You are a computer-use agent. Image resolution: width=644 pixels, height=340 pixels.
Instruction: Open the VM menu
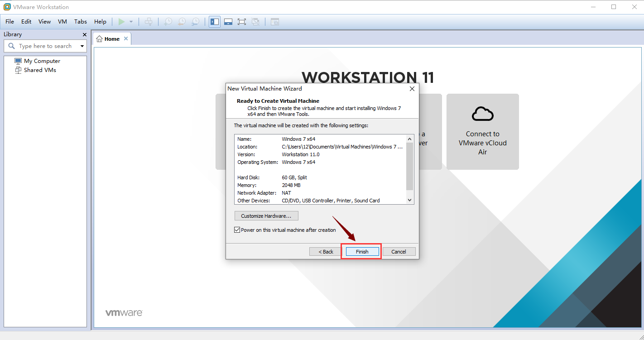click(62, 22)
